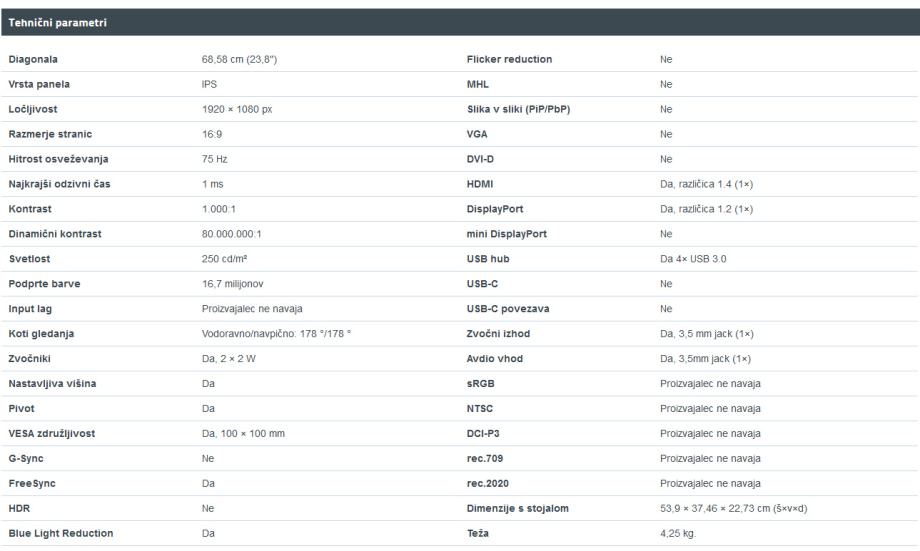Screen dimensions: 920x551
Task: Select the Koti gledanja label
Action: 41,334
